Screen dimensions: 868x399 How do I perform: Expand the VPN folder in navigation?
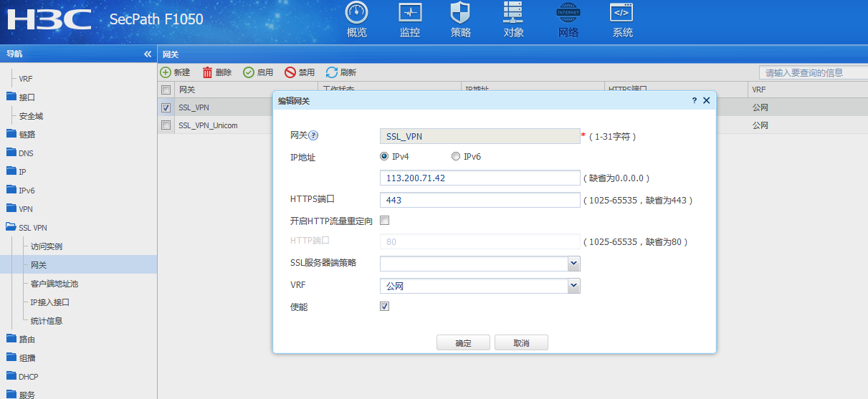point(19,208)
